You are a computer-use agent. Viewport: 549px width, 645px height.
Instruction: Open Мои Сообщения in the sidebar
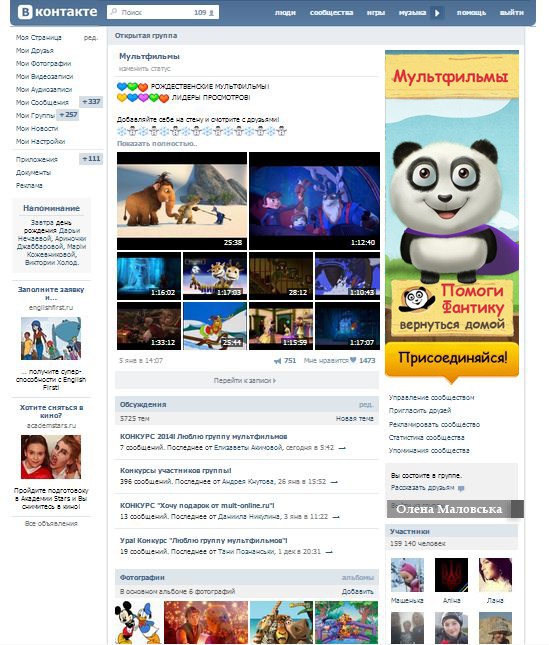click(42, 102)
